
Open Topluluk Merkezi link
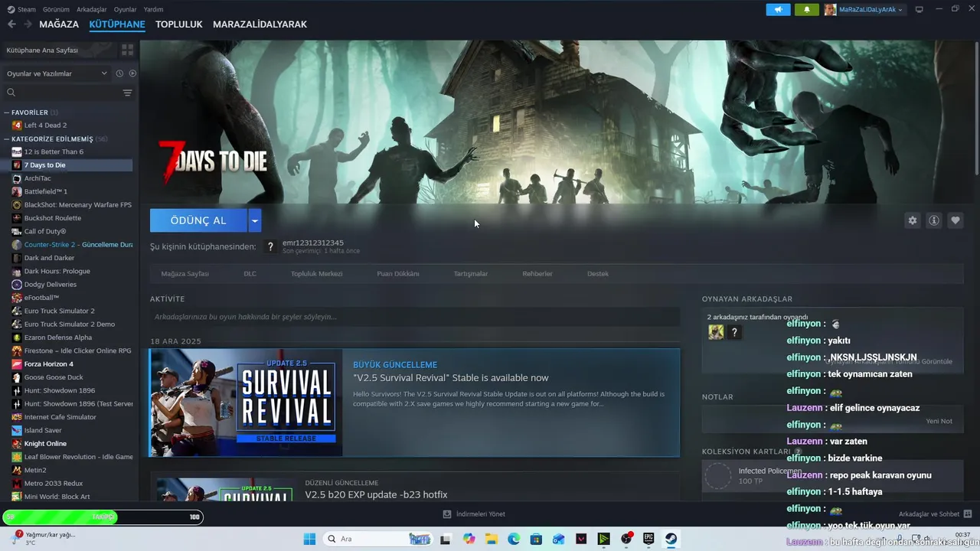[x=316, y=273]
